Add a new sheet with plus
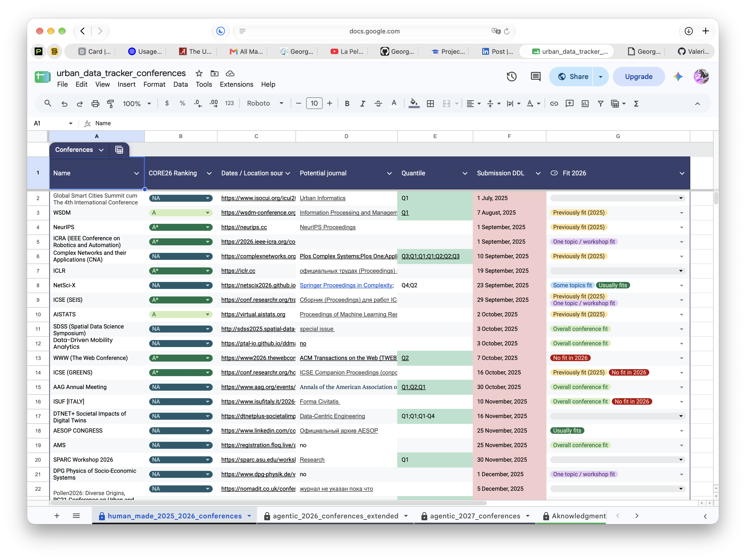 point(57,516)
